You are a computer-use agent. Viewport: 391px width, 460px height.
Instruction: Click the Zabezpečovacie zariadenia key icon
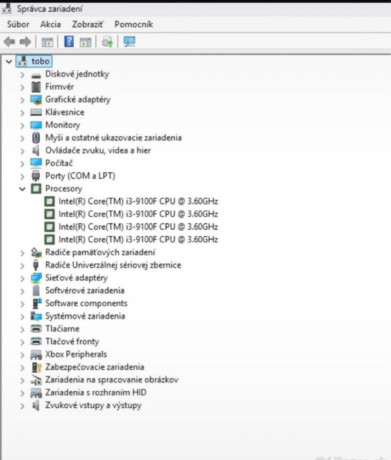36,367
